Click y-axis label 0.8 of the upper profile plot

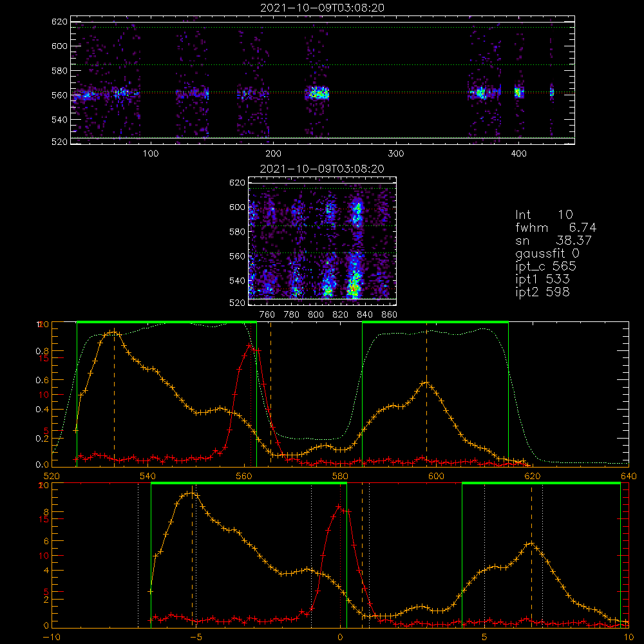[42, 351]
